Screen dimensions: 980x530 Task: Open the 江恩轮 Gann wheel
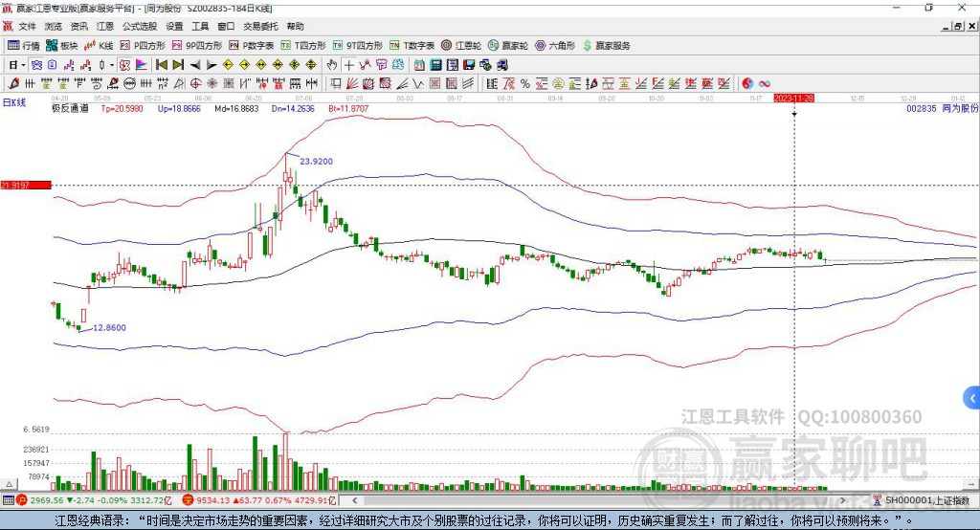click(x=461, y=46)
